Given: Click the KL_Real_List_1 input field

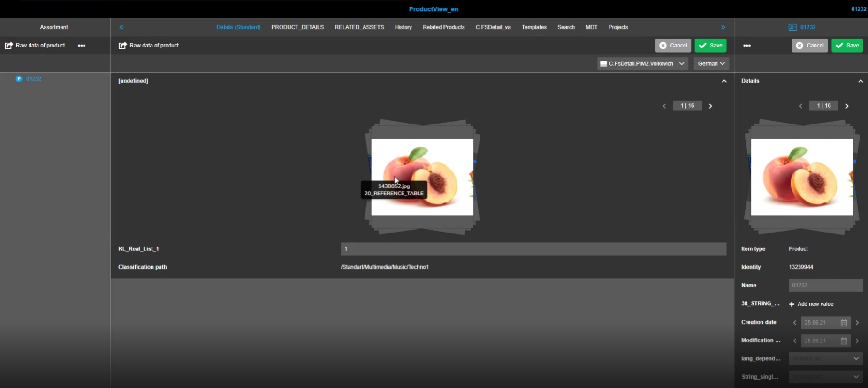Looking at the screenshot, I should pyautogui.click(x=533, y=249).
